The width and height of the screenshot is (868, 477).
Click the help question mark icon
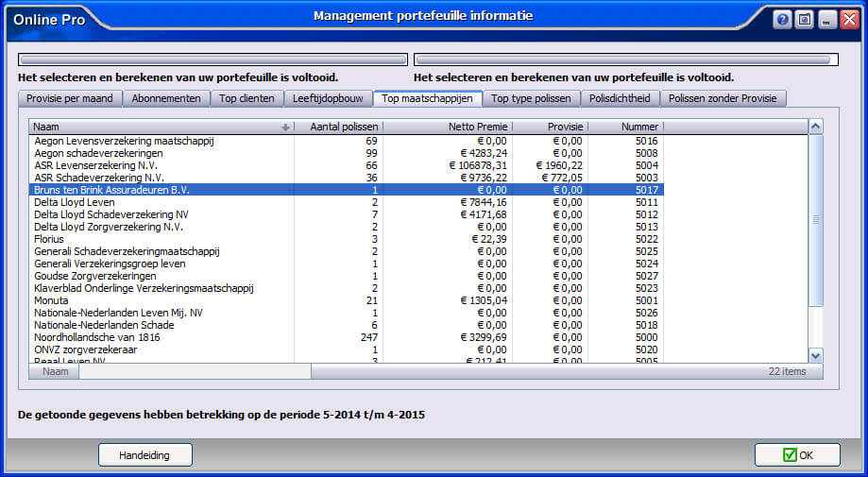[x=782, y=21]
